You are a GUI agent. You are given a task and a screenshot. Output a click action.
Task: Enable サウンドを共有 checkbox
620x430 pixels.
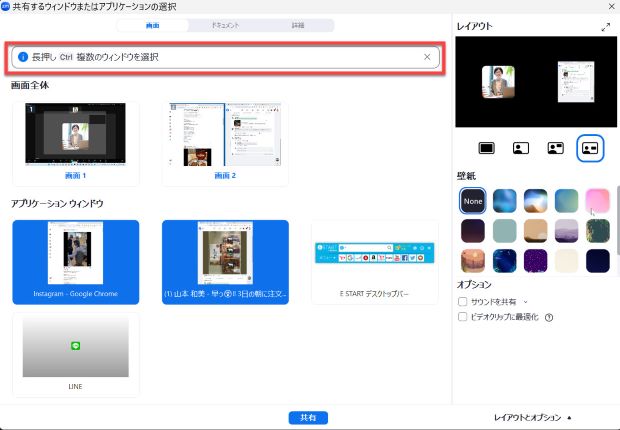click(x=461, y=301)
